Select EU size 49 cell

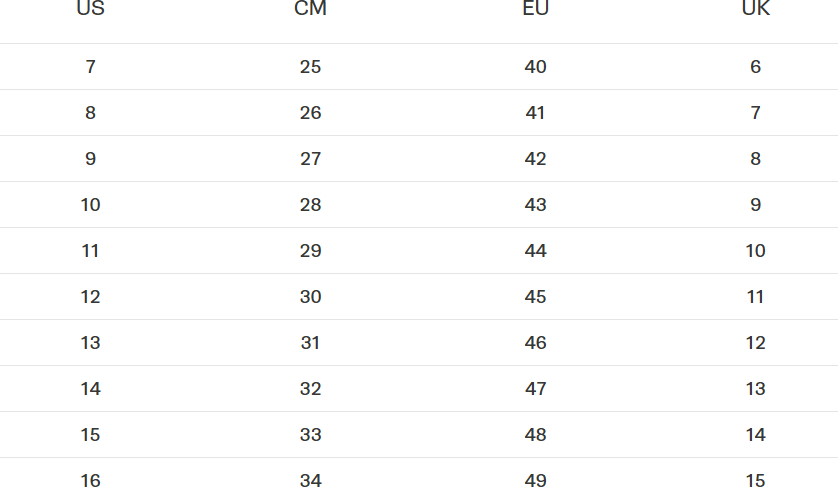[x=535, y=481]
